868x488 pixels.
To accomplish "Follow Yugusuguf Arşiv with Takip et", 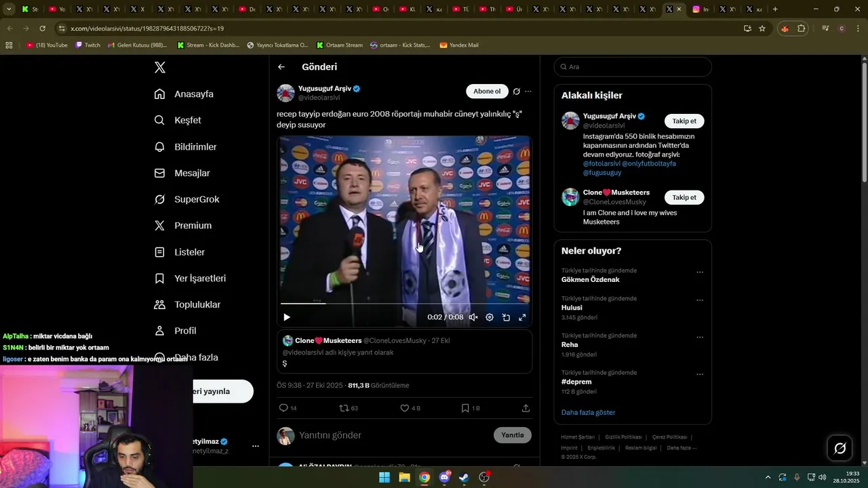I will 684,121.
